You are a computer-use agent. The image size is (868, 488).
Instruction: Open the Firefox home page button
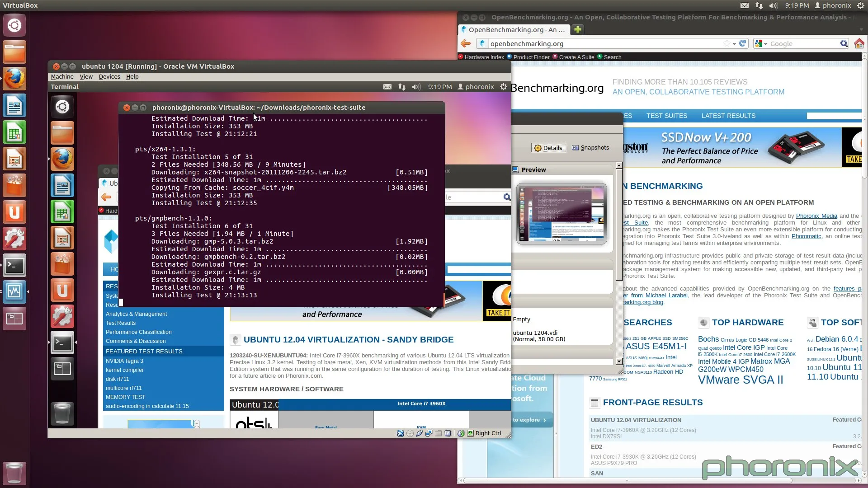pos(859,43)
